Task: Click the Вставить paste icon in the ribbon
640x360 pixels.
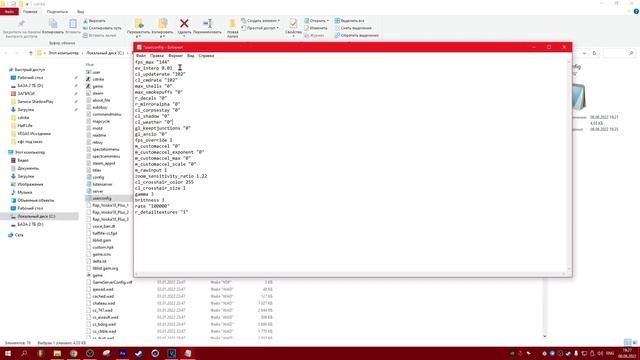Action: tap(73, 24)
